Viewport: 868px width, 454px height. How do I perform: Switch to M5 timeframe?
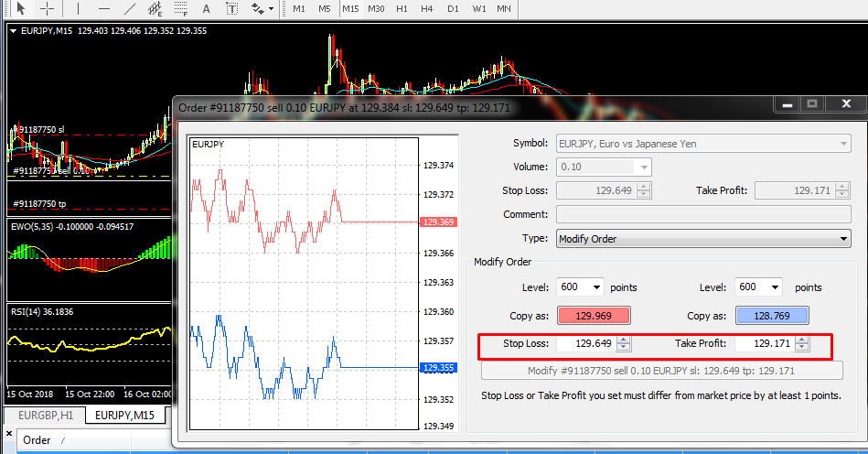tap(325, 9)
